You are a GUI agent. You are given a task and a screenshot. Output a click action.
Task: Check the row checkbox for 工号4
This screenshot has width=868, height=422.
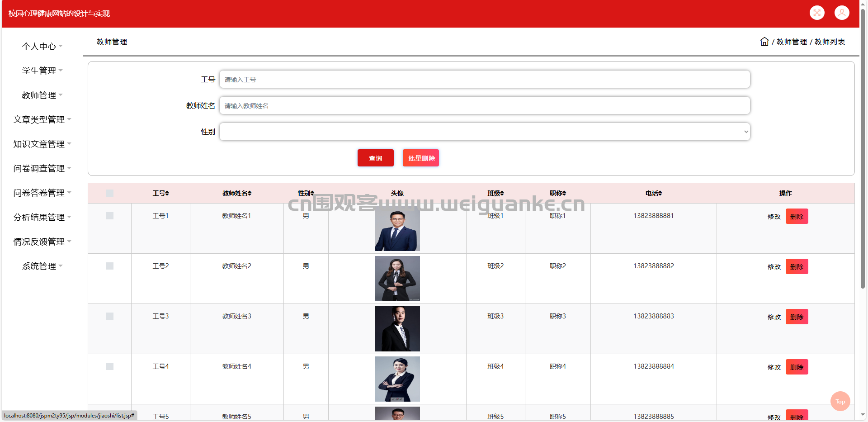110,366
